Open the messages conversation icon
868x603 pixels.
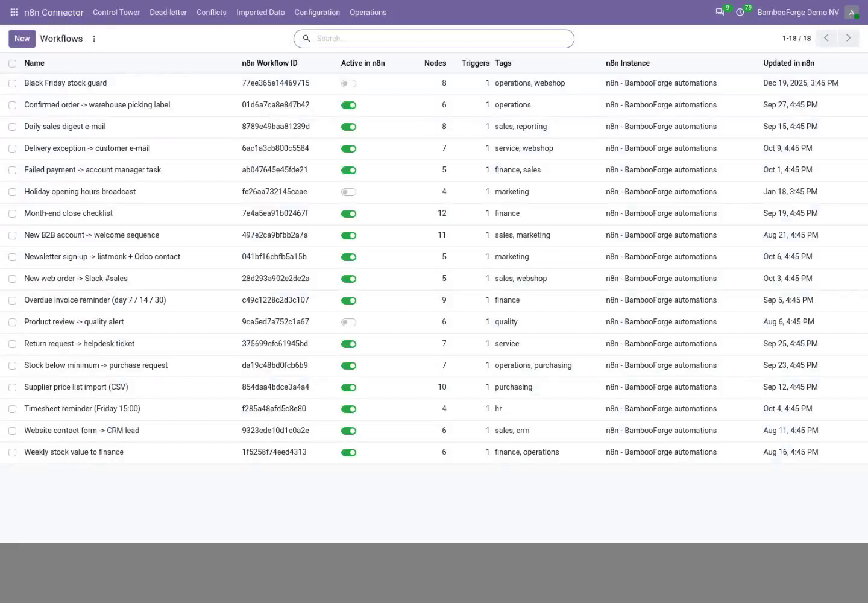(x=720, y=12)
